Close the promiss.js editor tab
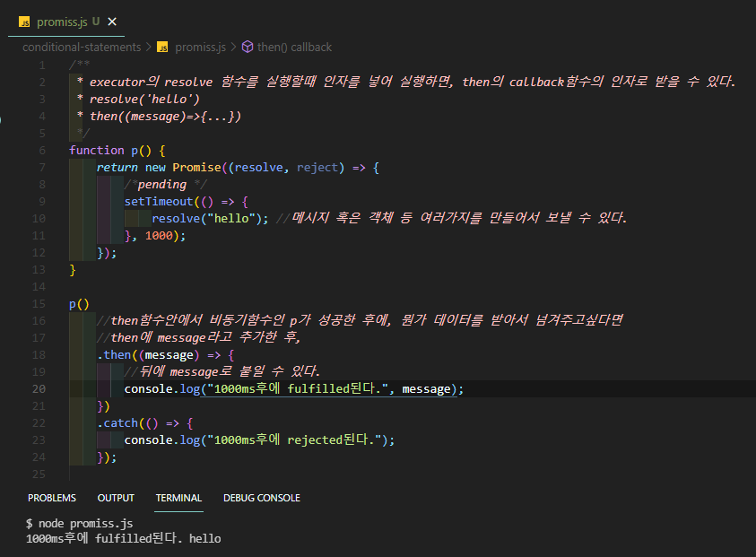Image resolution: width=756 pixels, height=557 pixels. [x=112, y=22]
